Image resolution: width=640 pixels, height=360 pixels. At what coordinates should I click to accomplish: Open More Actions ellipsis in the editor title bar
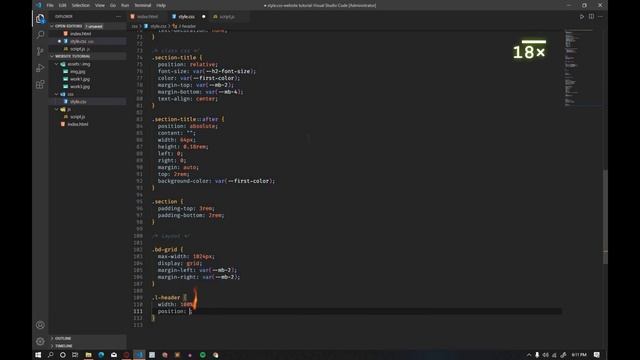[x=600, y=17]
